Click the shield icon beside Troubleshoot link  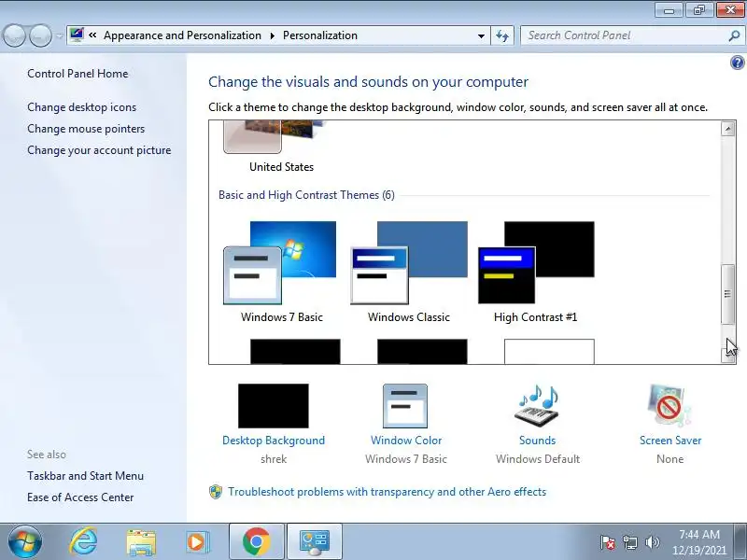tap(216, 492)
